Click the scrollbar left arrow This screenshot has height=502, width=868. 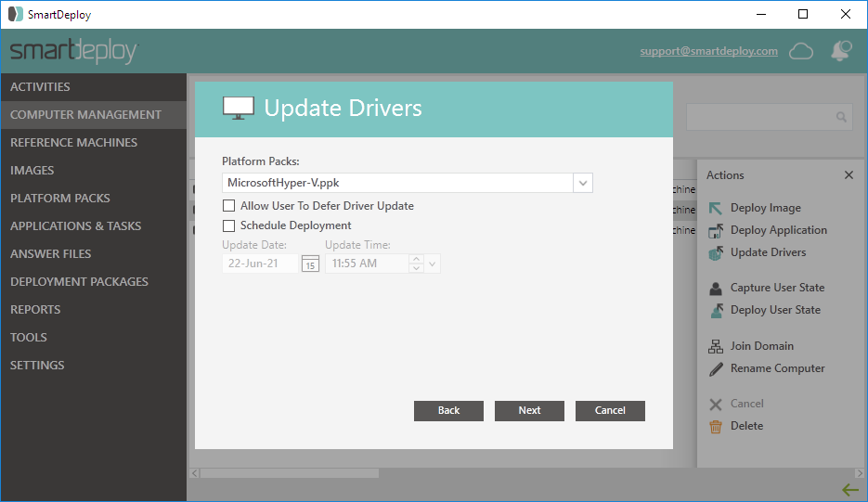(x=194, y=473)
